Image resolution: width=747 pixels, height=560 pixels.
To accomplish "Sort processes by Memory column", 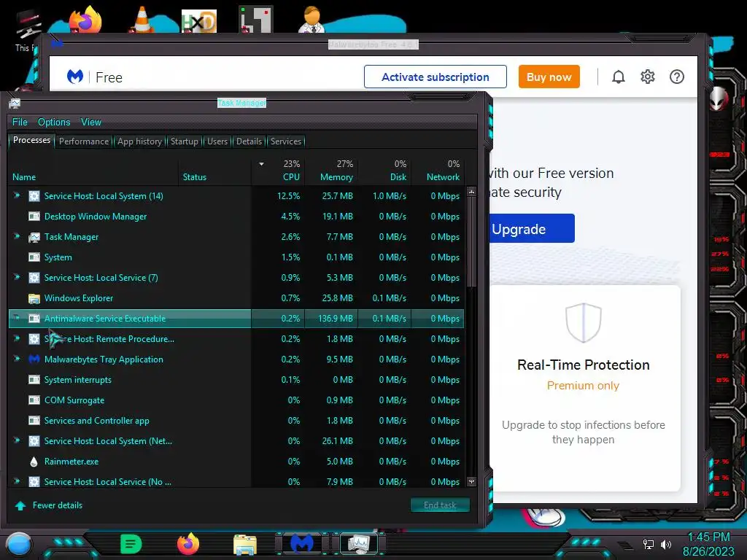I will (x=332, y=171).
